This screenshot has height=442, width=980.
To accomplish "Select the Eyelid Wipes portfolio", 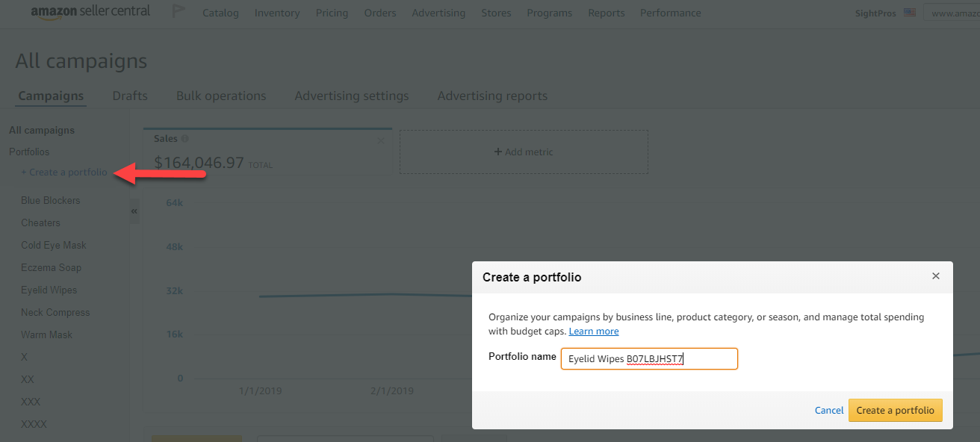I will pyautogui.click(x=49, y=290).
